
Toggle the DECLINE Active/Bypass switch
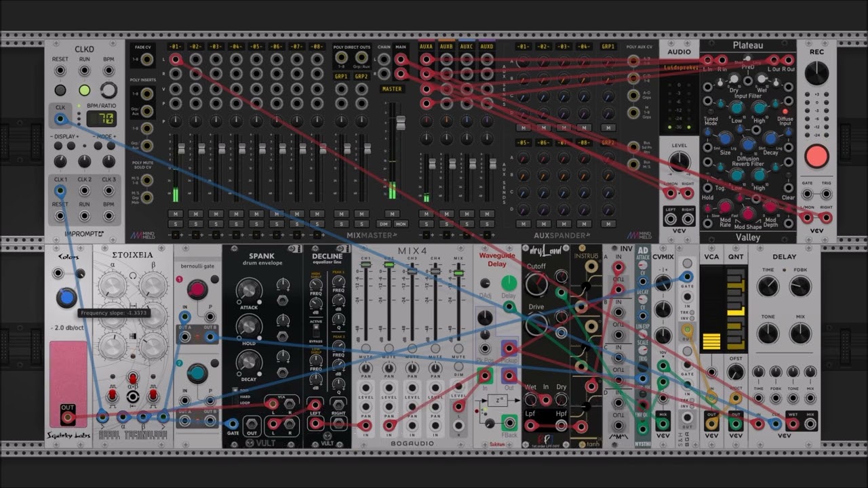coord(317,332)
